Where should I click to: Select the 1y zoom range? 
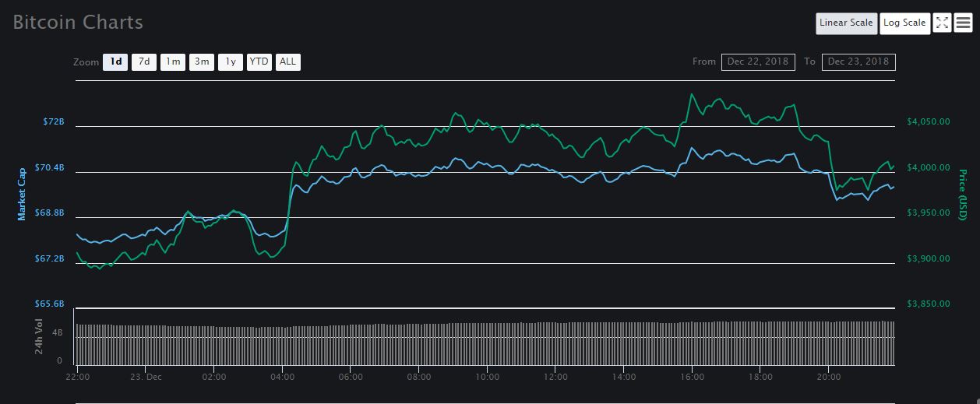click(231, 61)
